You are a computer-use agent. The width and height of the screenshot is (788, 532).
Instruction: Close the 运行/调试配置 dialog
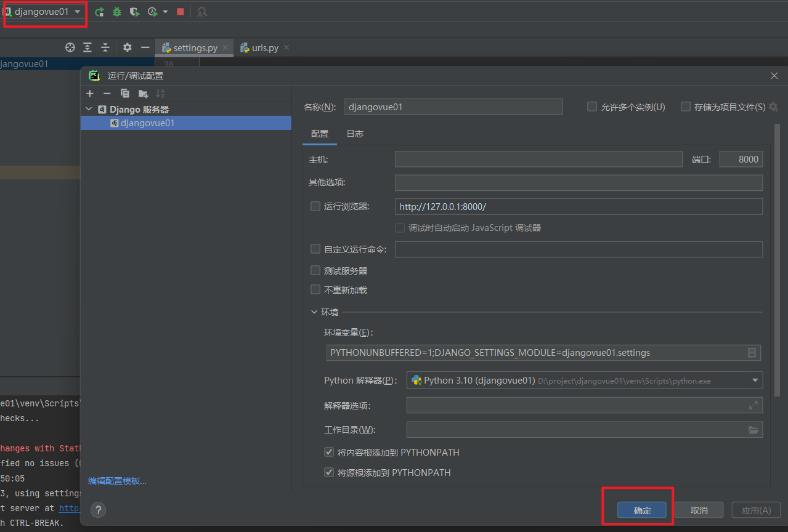click(x=774, y=76)
